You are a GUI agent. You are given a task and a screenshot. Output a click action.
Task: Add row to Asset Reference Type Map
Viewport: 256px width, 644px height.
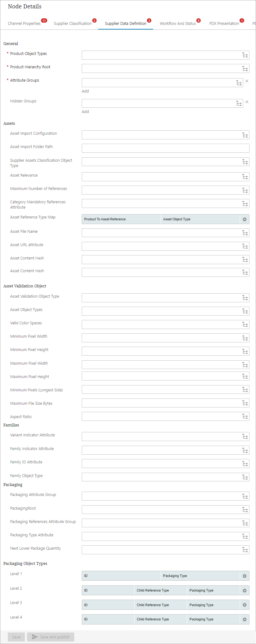pyautogui.click(x=245, y=219)
